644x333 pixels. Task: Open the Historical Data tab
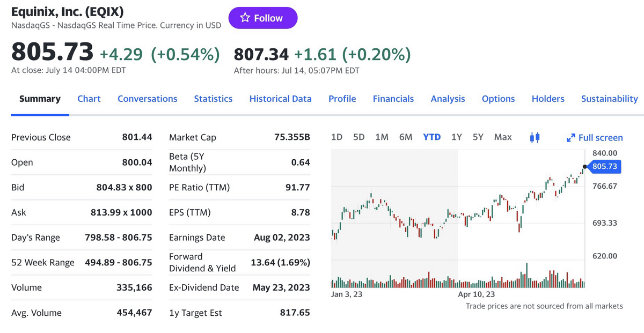click(x=280, y=99)
